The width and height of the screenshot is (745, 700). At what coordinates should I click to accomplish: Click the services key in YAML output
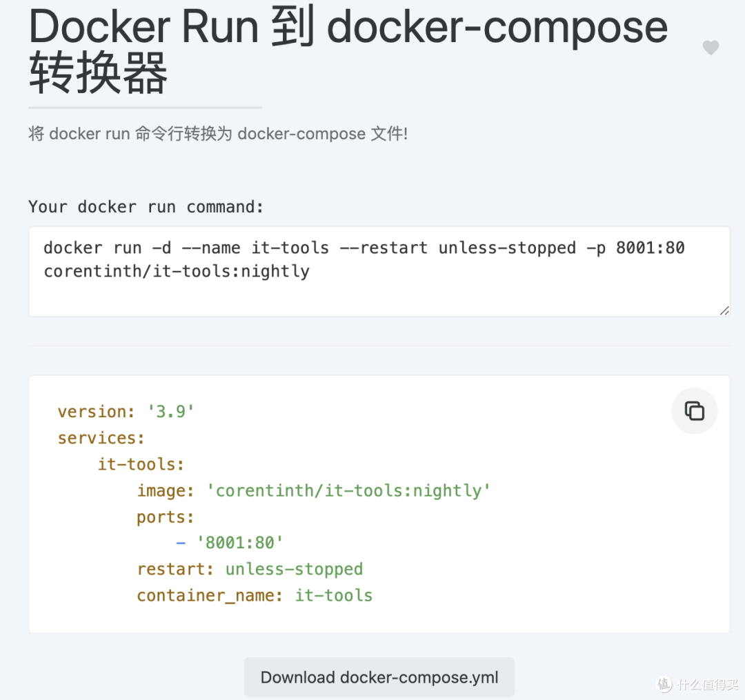[101, 438]
